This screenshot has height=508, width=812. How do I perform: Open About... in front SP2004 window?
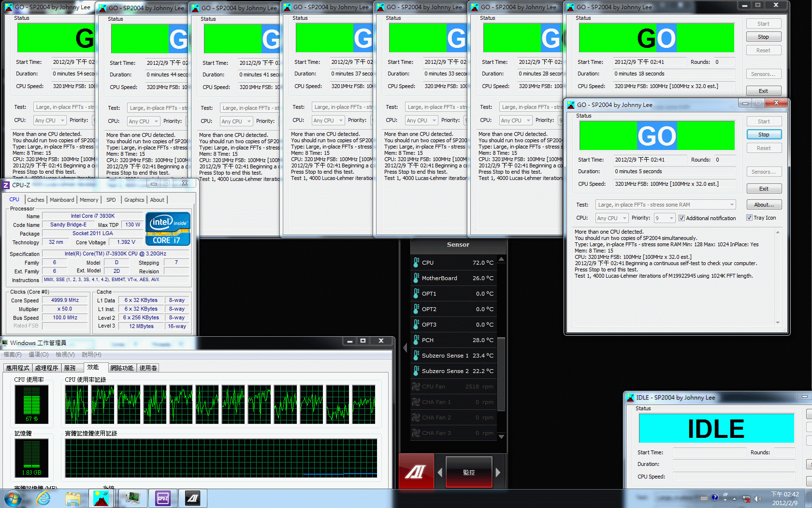764,205
